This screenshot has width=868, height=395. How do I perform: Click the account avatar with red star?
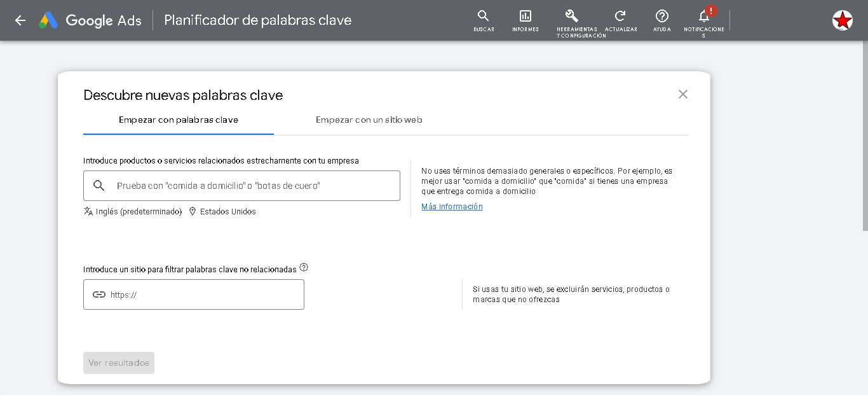pos(842,20)
